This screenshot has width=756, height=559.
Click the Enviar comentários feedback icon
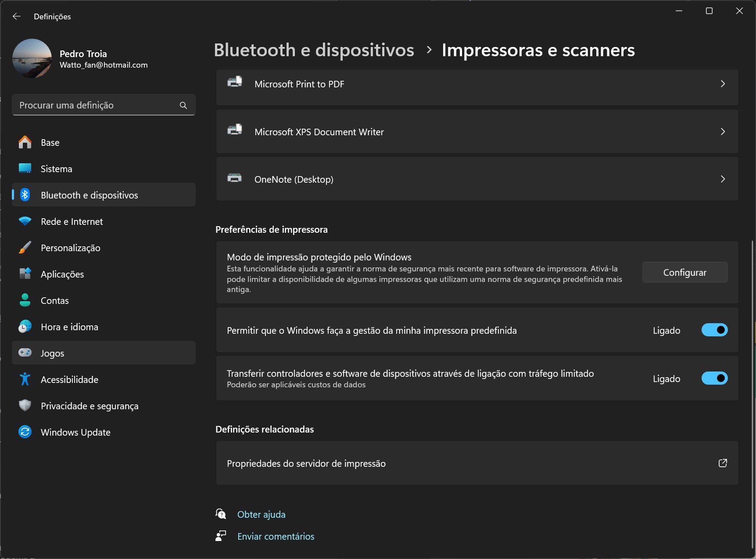[x=221, y=536]
